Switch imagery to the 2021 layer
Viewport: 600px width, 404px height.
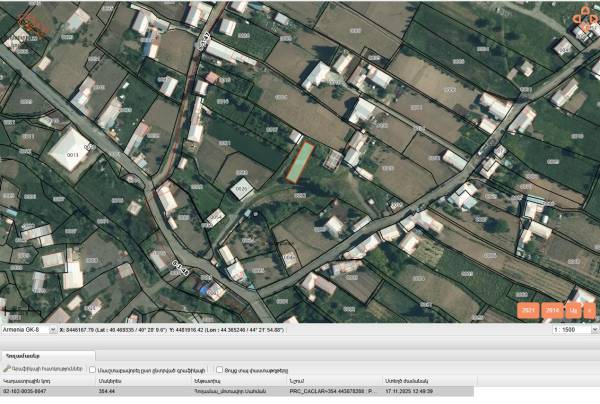point(529,311)
